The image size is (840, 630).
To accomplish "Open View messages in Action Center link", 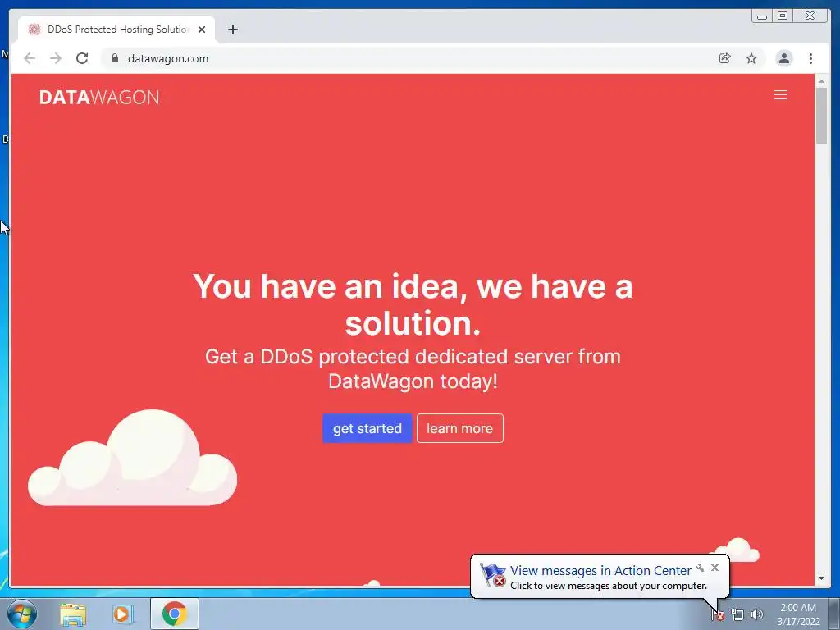I will coord(600,571).
